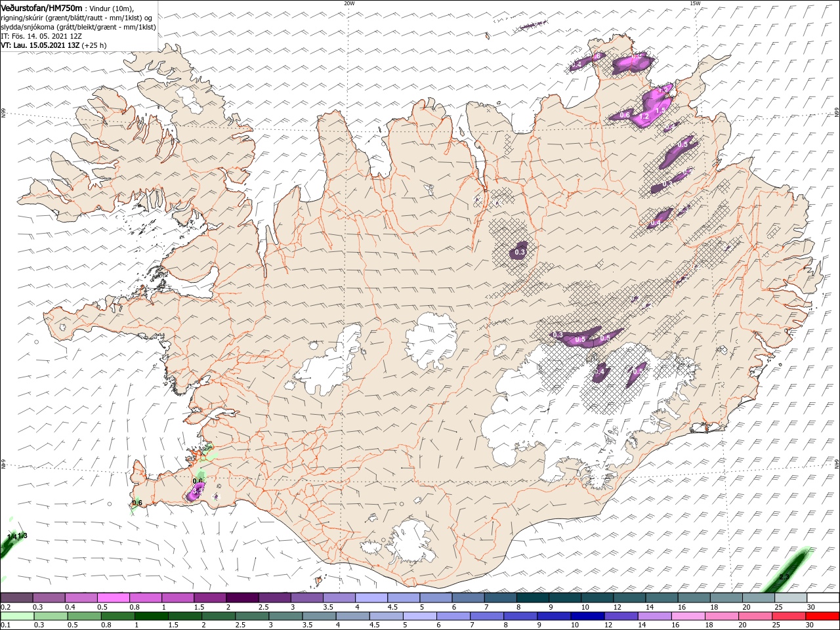
Task: Select first plum swatch after 0.2, top legend row
Action: coord(16,598)
